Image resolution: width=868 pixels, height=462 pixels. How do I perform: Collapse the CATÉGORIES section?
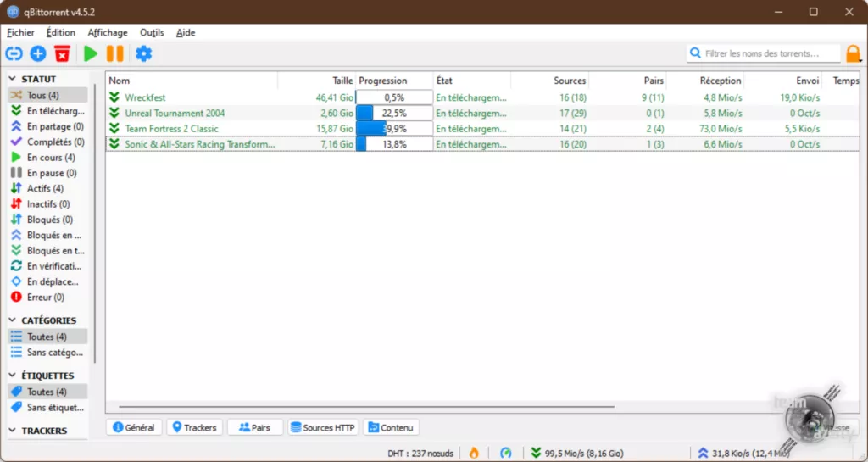12,320
